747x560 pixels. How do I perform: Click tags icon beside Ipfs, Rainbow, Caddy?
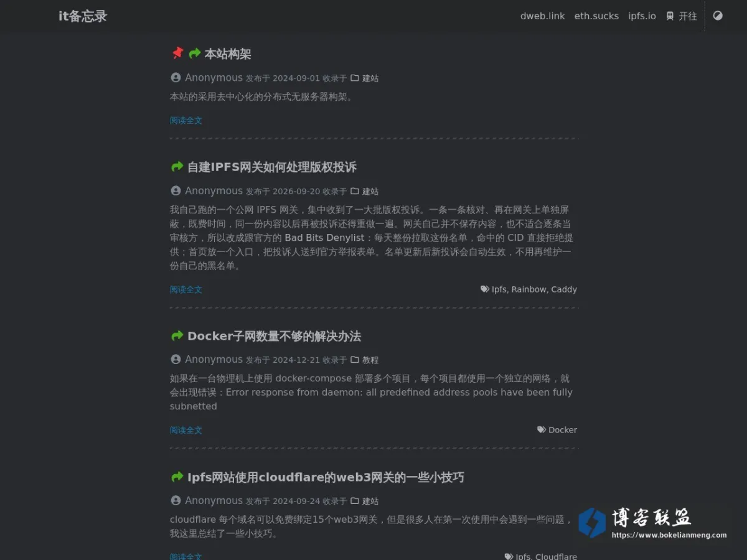485,289
